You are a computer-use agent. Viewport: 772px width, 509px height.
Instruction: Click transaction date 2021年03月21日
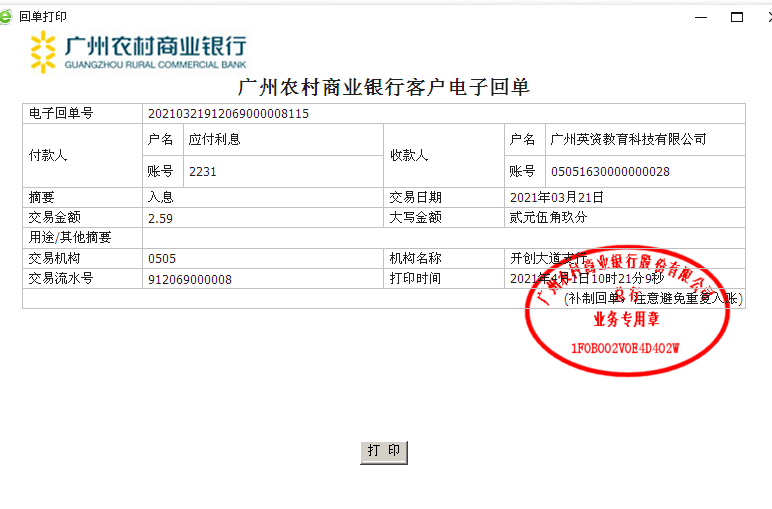[556, 197]
